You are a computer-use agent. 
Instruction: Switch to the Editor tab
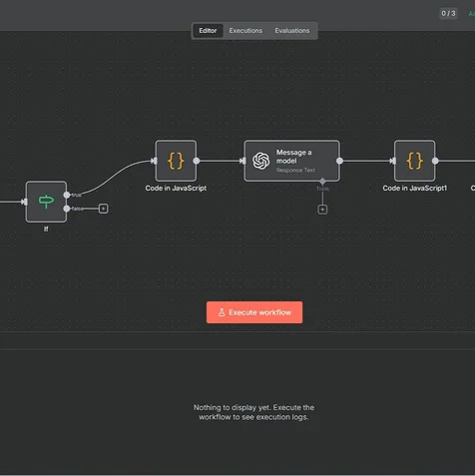tap(208, 31)
